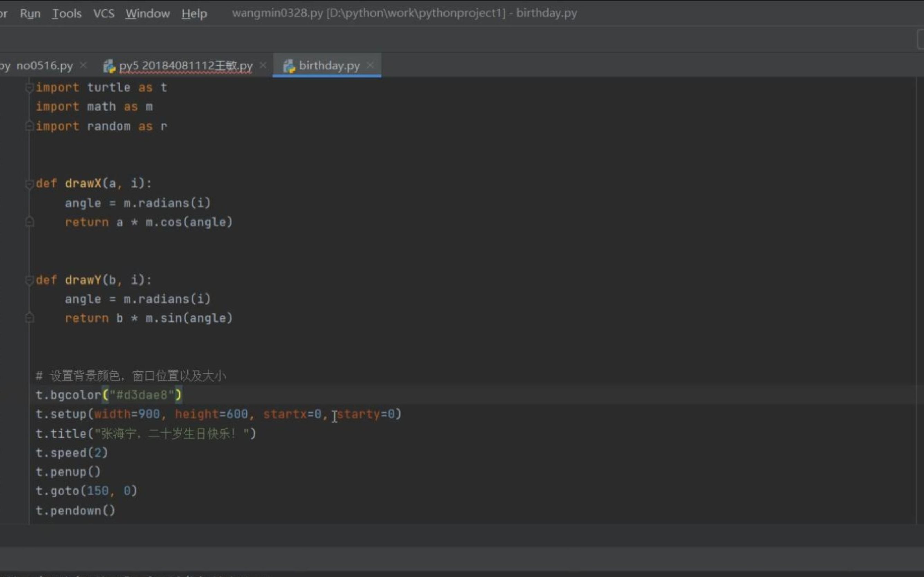Image resolution: width=924 pixels, height=577 pixels.
Task: Click 'm.cos(angle)' expression
Action: pyautogui.click(x=189, y=222)
